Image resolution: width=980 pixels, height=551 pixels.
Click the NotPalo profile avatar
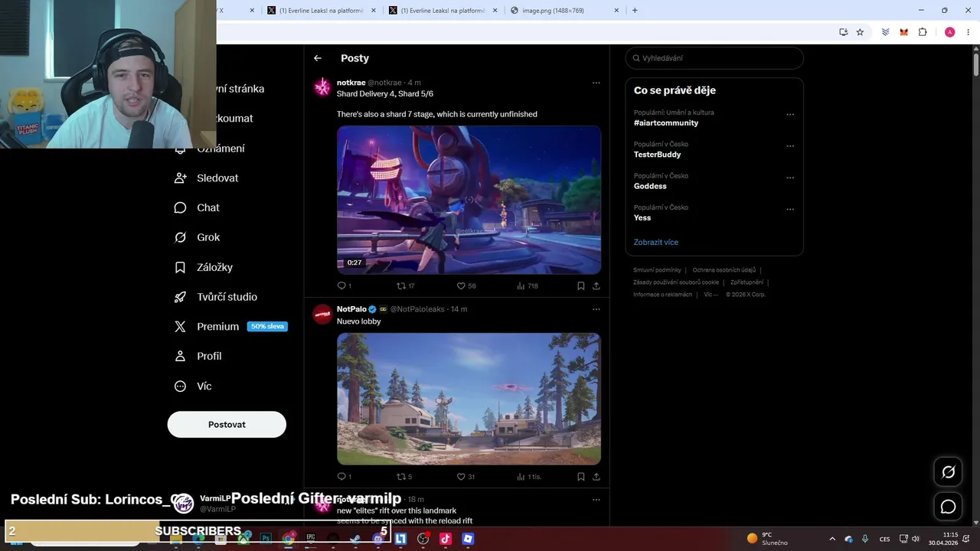(322, 314)
